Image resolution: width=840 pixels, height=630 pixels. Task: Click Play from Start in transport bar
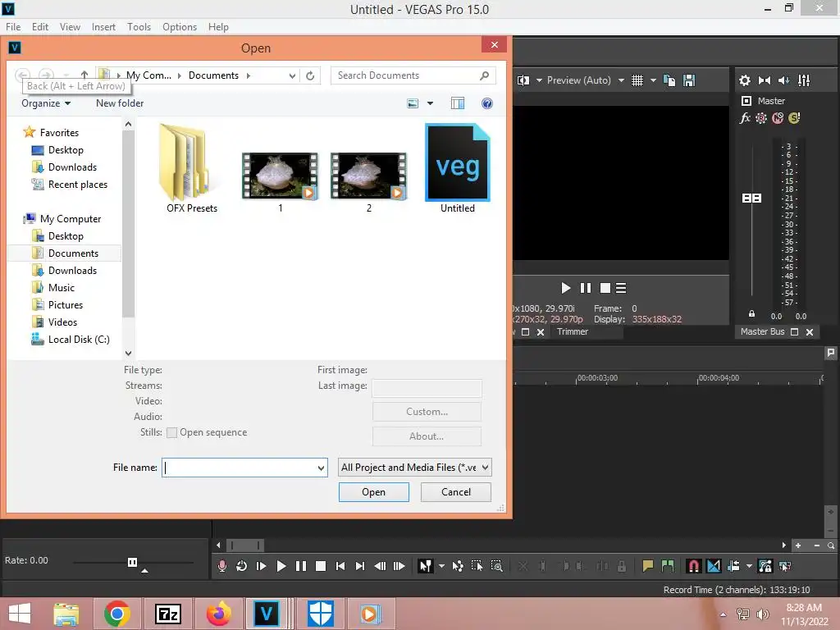point(262,566)
